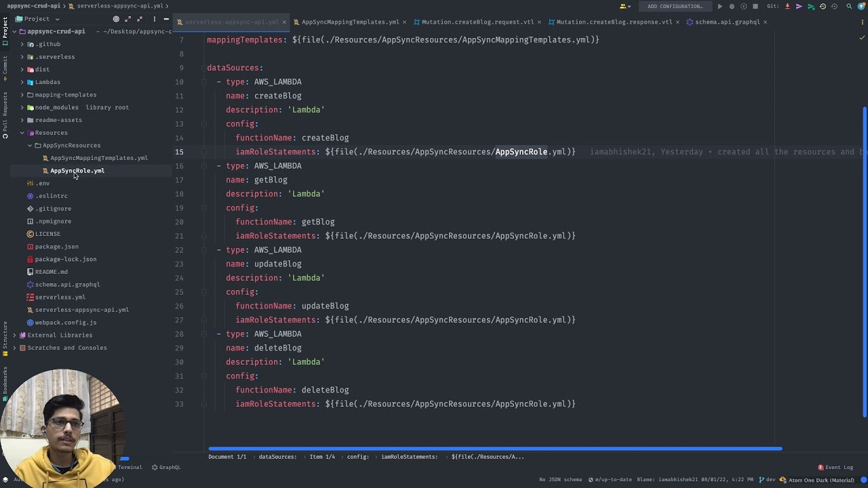Click the Git Rollback icon
This screenshot has width=868, height=488.
[x=834, y=6]
